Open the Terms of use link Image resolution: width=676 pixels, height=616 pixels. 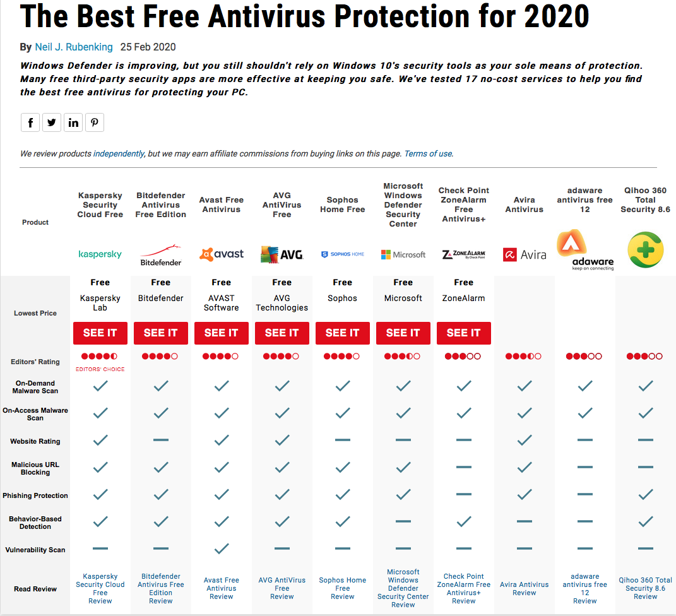428,153
